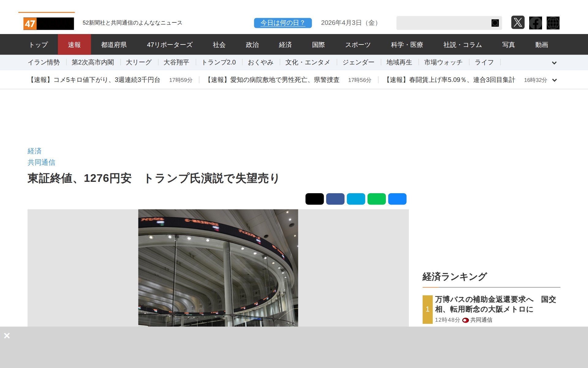The width and height of the screenshot is (588, 368).
Task: Close the bottom ad banner
Action: pos(7,335)
